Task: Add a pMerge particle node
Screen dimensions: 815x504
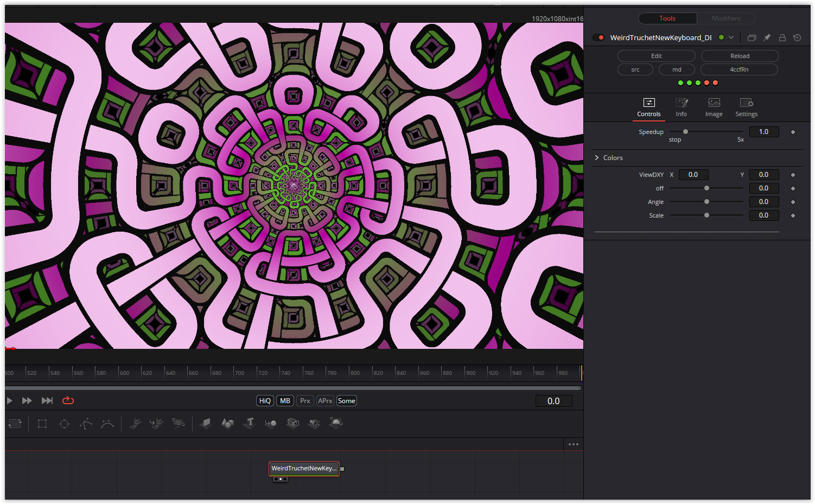Action: pyautogui.click(x=157, y=424)
